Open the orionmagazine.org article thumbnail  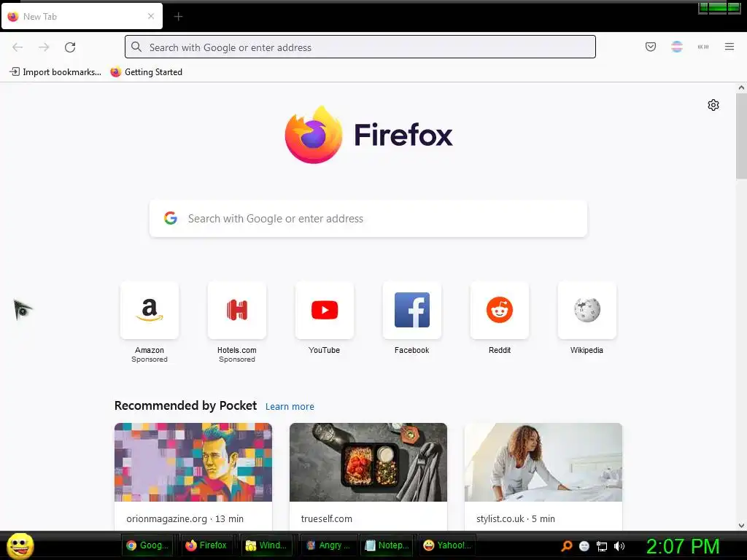pyautogui.click(x=193, y=462)
